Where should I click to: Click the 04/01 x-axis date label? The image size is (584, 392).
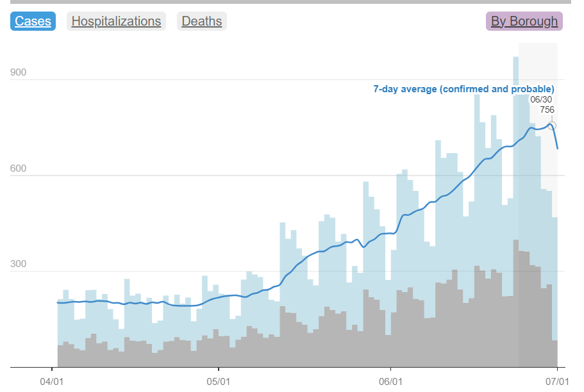(52, 381)
